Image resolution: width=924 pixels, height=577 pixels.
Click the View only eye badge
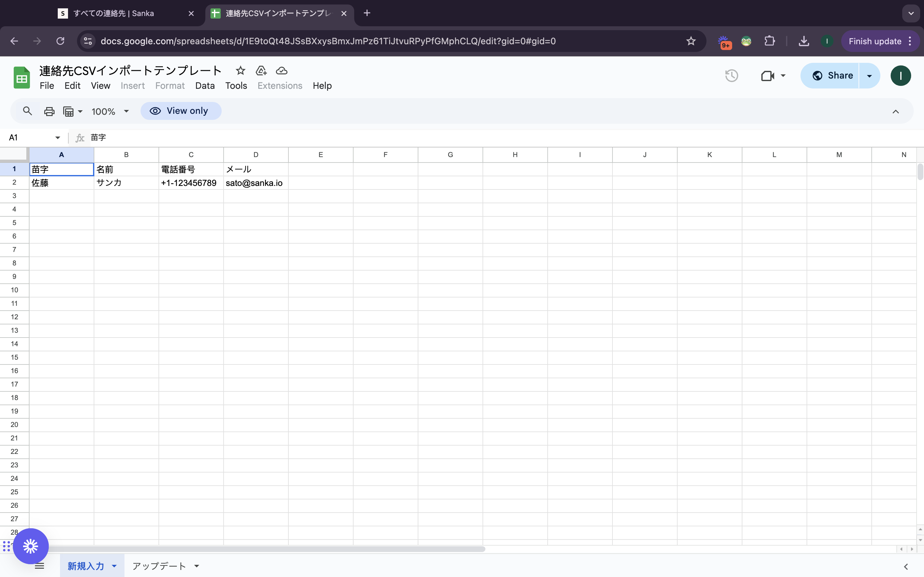click(181, 111)
